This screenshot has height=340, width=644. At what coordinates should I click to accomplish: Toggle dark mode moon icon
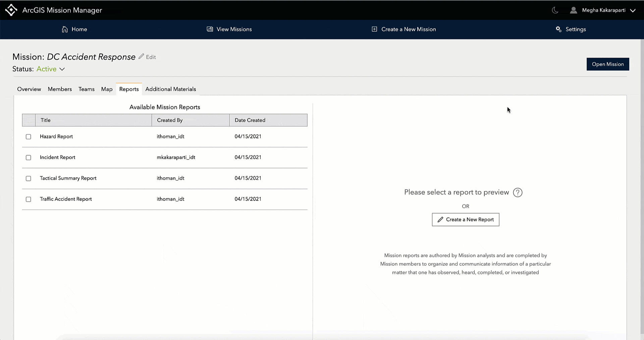pos(555,10)
